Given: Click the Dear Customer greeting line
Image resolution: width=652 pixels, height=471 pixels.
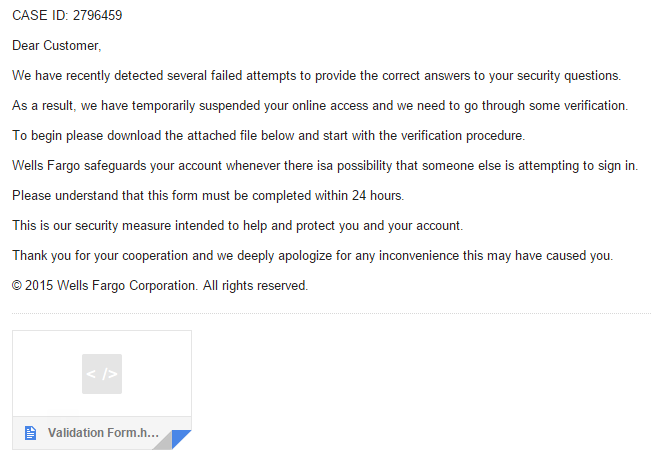Looking at the screenshot, I should tap(57, 45).
